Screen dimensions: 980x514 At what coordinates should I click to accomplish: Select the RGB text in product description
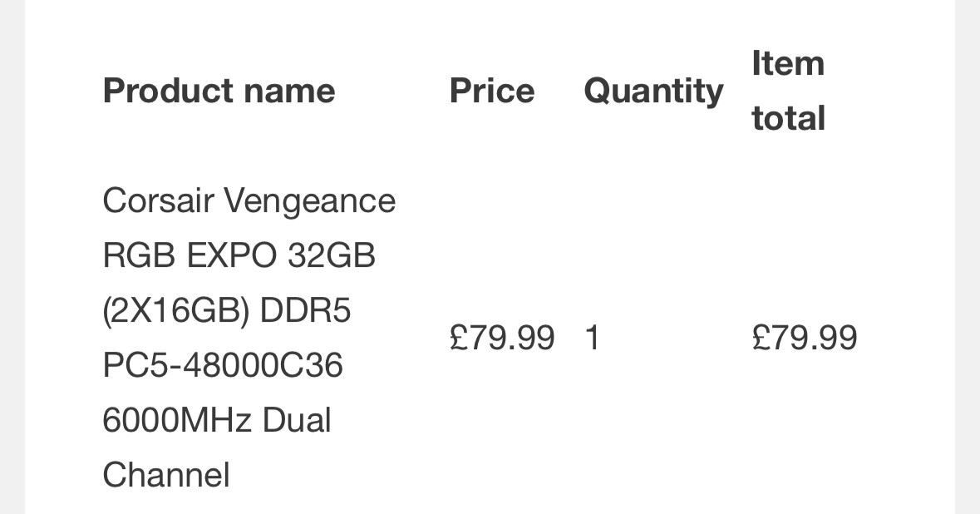click(137, 256)
